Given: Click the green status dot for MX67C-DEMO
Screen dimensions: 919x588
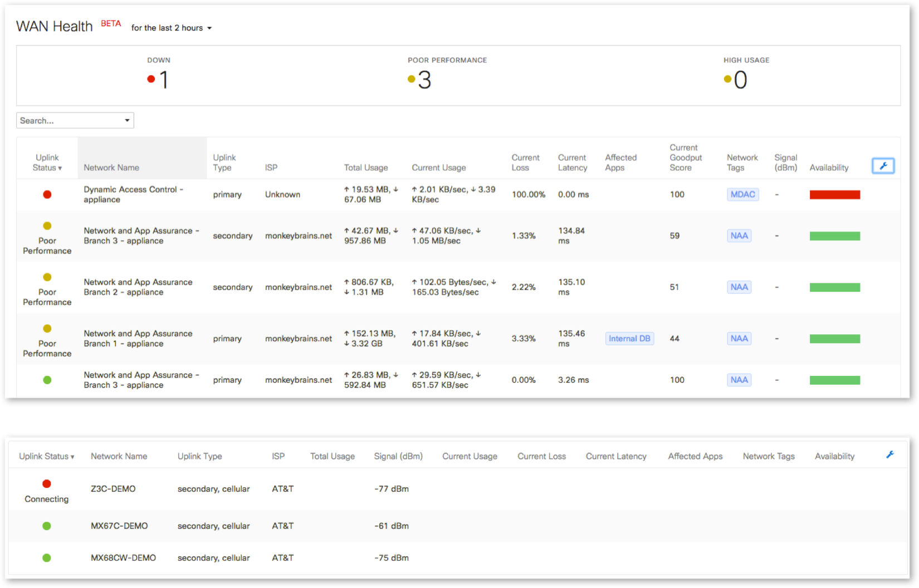Looking at the screenshot, I should click(47, 526).
